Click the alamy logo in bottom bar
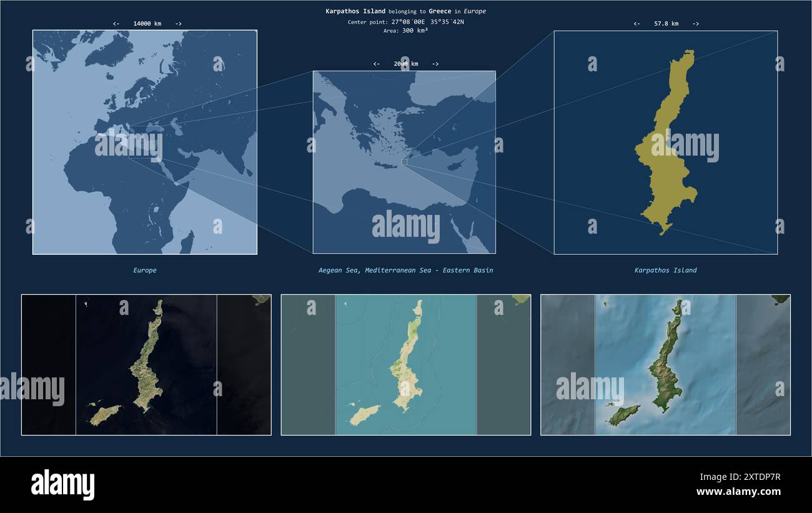Screen dimensions: 812x513 click(62, 485)
